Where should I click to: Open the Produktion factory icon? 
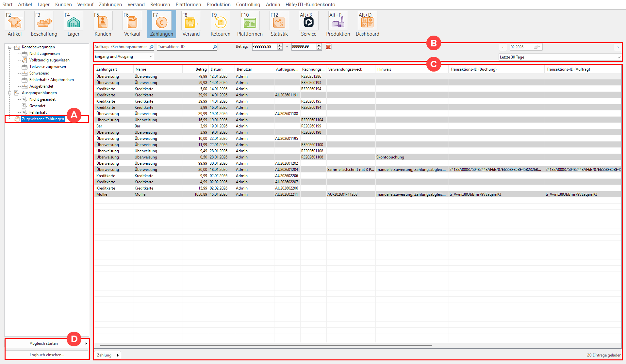click(338, 22)
